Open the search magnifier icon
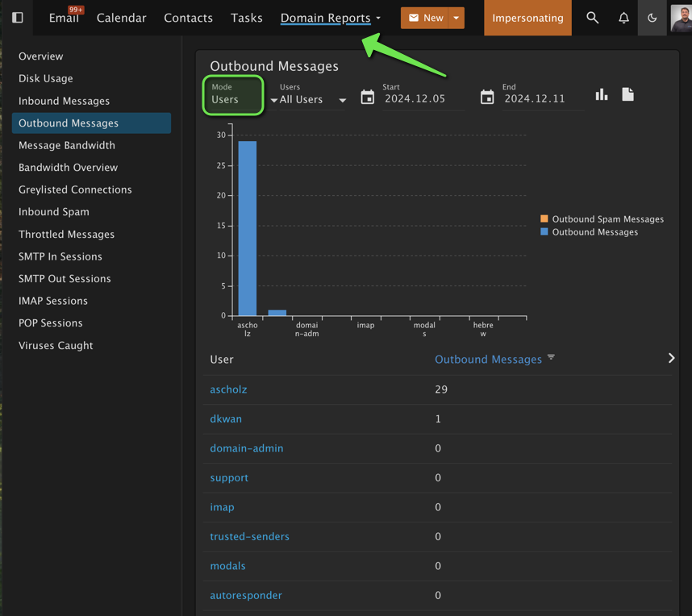The image size is (692, 616). click(593, 18)
